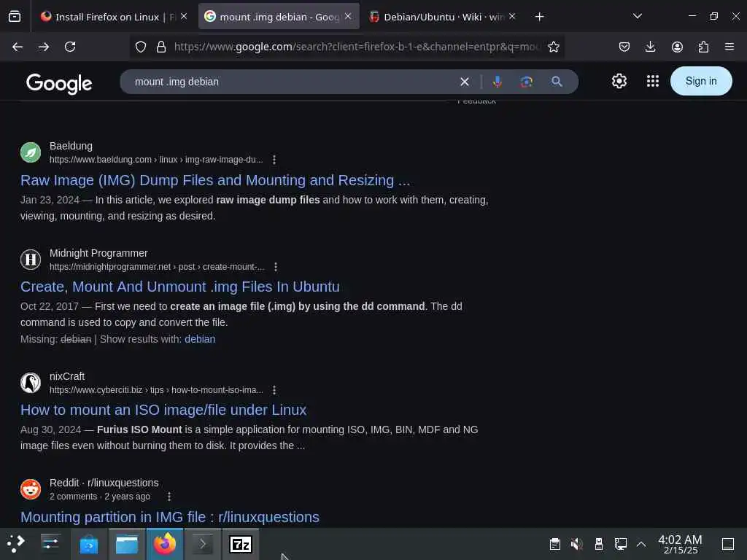Click nixCraft site favicon
Screen dimensions: 747x560
point(31,383)
